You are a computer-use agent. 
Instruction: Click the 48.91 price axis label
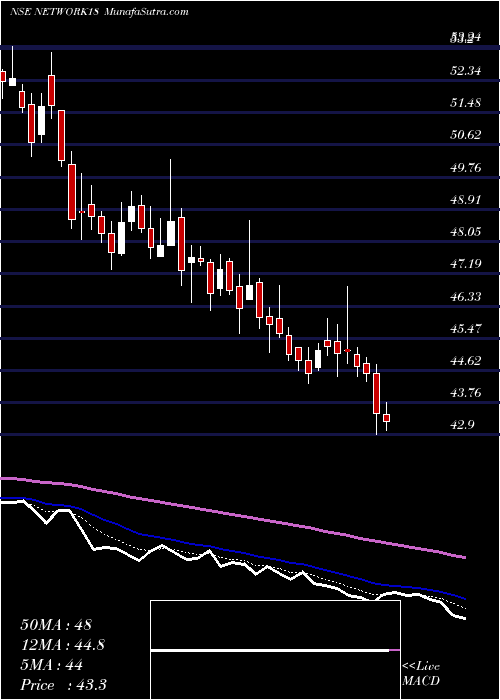[466, 199]
